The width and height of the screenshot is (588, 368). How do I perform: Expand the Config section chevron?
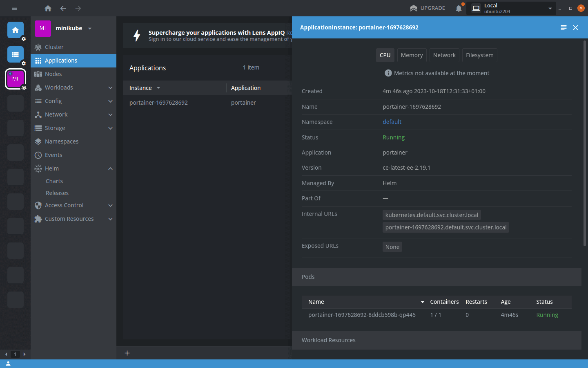(110, 101)
